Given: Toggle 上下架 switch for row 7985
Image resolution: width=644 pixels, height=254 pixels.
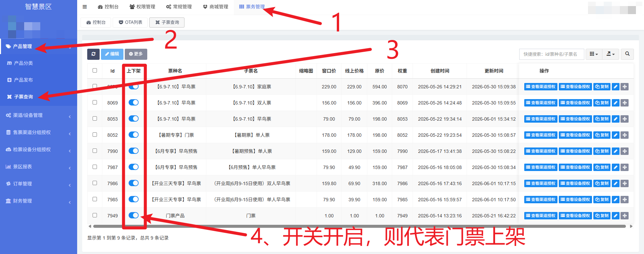Looking at the screenshot, I should click(x=133, y=199).
